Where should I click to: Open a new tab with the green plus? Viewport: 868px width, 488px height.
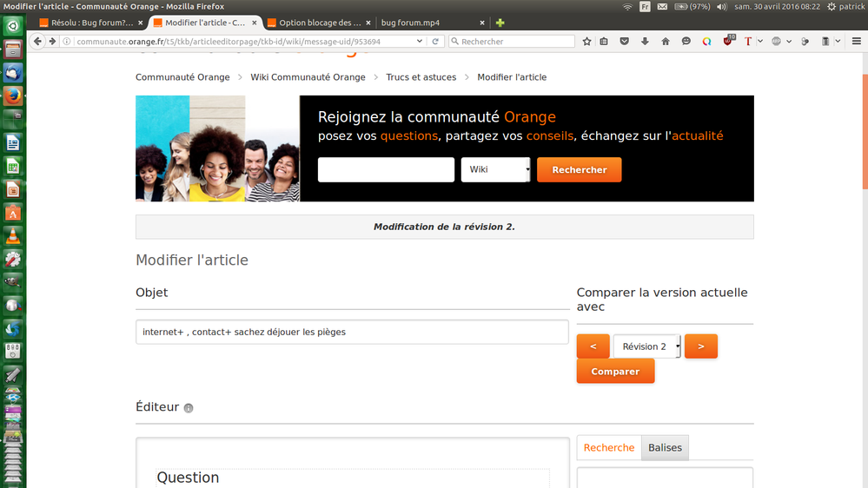coord(500,23)
